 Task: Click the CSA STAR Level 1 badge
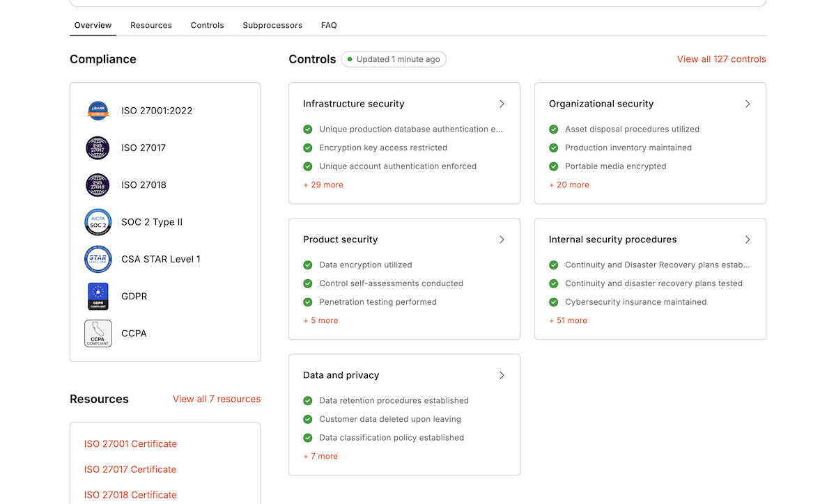pos(98,258)
